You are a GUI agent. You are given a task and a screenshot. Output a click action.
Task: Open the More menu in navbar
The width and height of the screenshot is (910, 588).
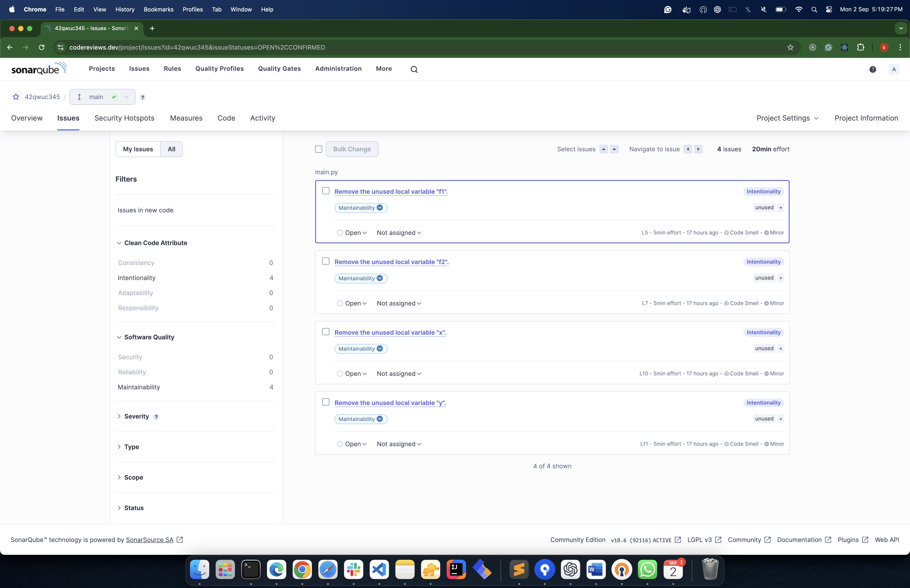(x=384, y=69)
